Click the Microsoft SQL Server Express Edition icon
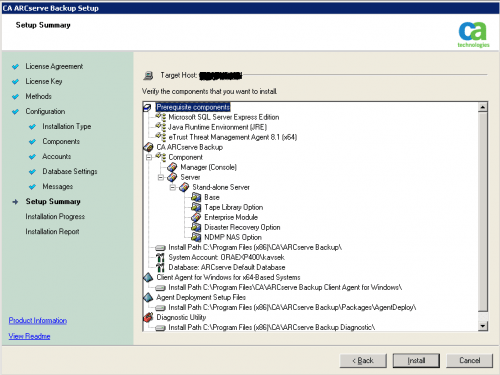Image resolution: width=500 pixels, height=375 pixels. 161,117
